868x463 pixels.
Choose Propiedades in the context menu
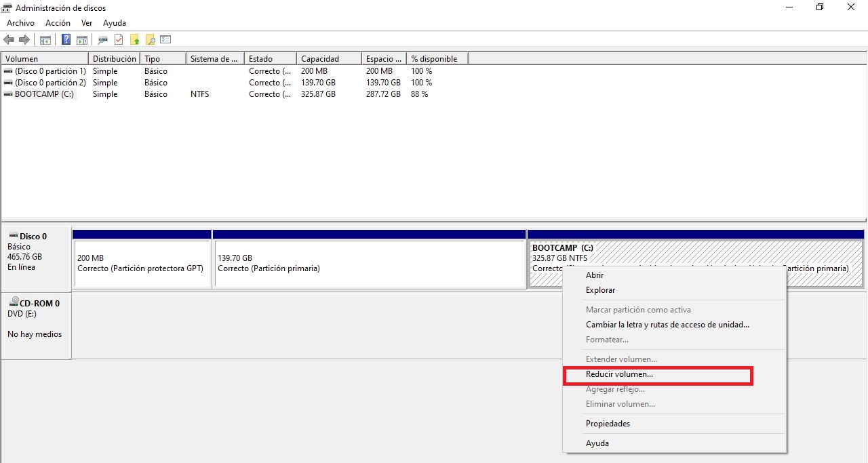(608, 424)
